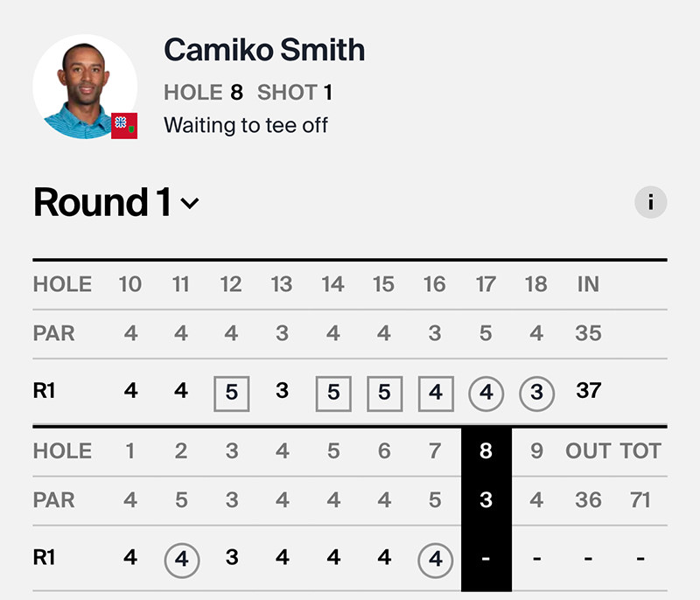Image resolution: width=700 pixels, height=600 pixels.
Task: Click the boxed bogey score on hole 12
Action: [231, 393]
